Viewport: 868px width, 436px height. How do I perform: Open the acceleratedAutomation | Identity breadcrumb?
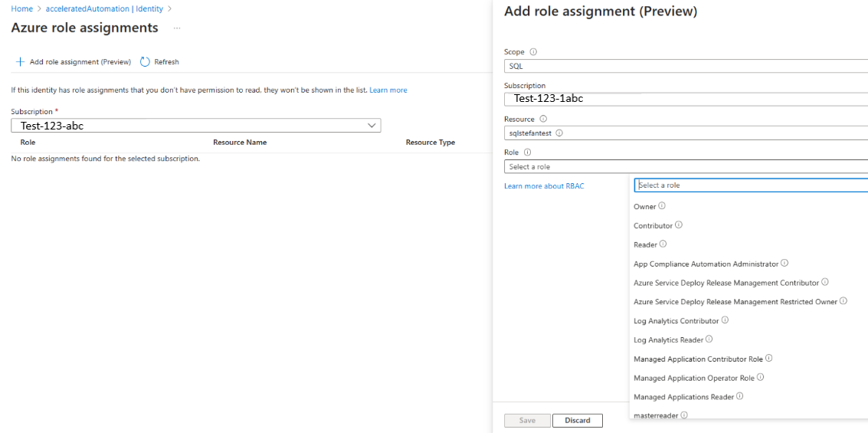point(104,9)
